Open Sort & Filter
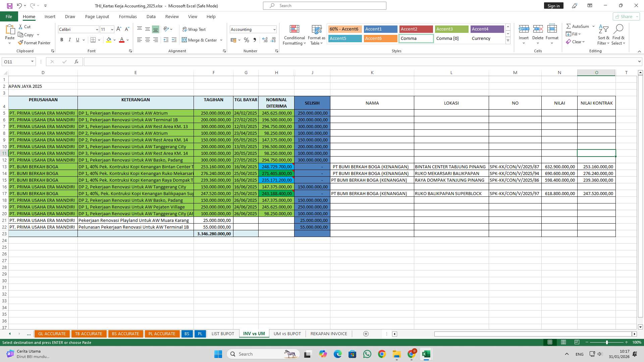This screenshot has height=362, width=644. point(603,35)
